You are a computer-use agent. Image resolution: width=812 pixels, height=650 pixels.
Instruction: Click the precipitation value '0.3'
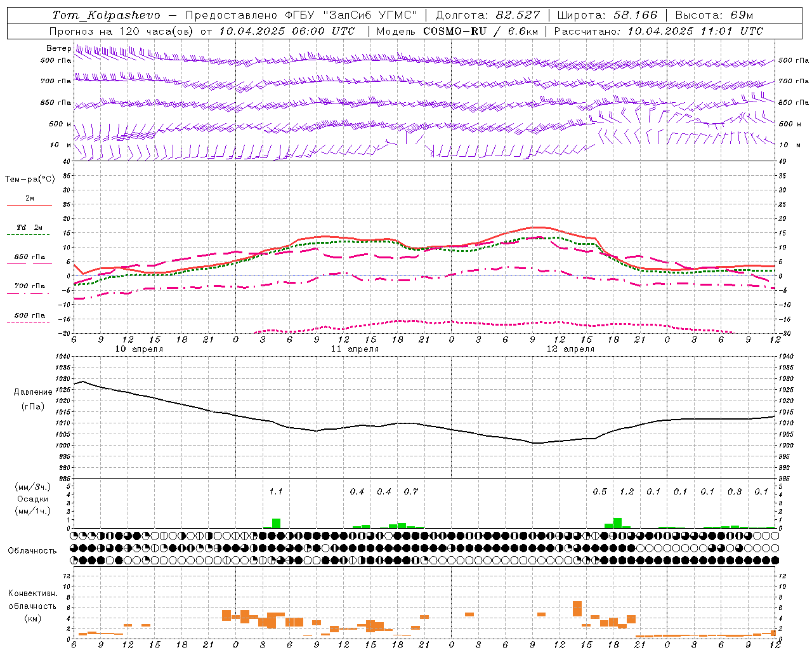[735, 491]
